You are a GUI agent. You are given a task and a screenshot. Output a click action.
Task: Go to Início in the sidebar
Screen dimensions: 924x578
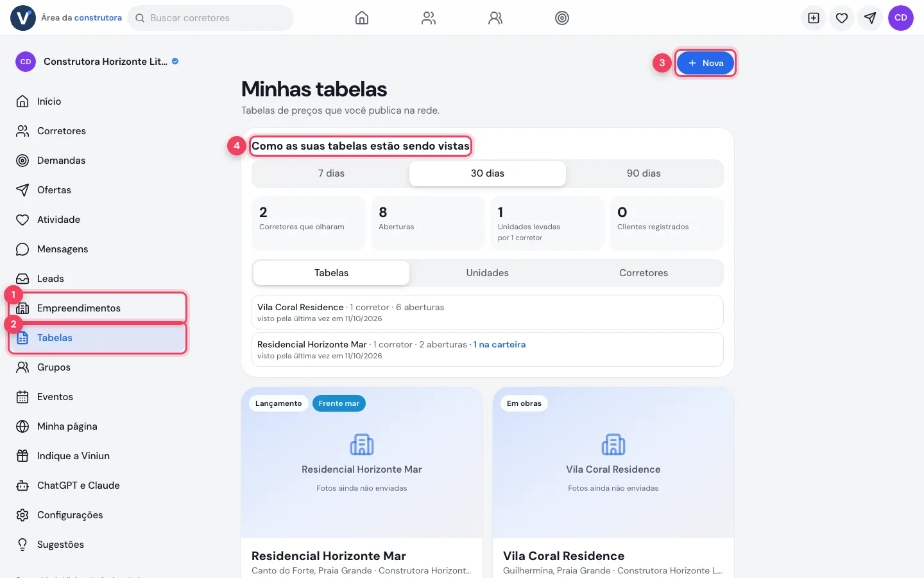98,101
